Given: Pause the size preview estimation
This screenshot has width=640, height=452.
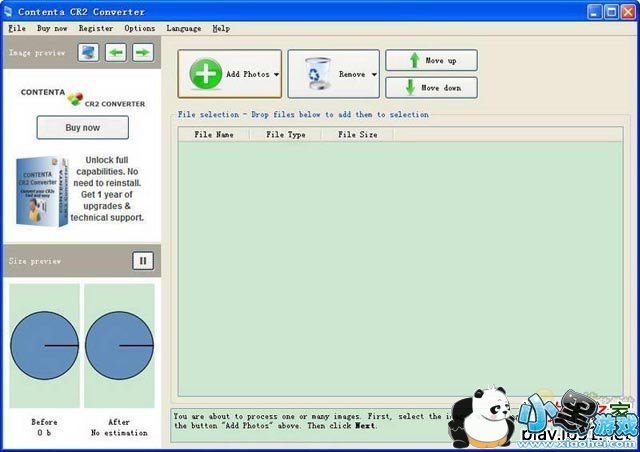Looking at the screenshot, I should [143, 261].
